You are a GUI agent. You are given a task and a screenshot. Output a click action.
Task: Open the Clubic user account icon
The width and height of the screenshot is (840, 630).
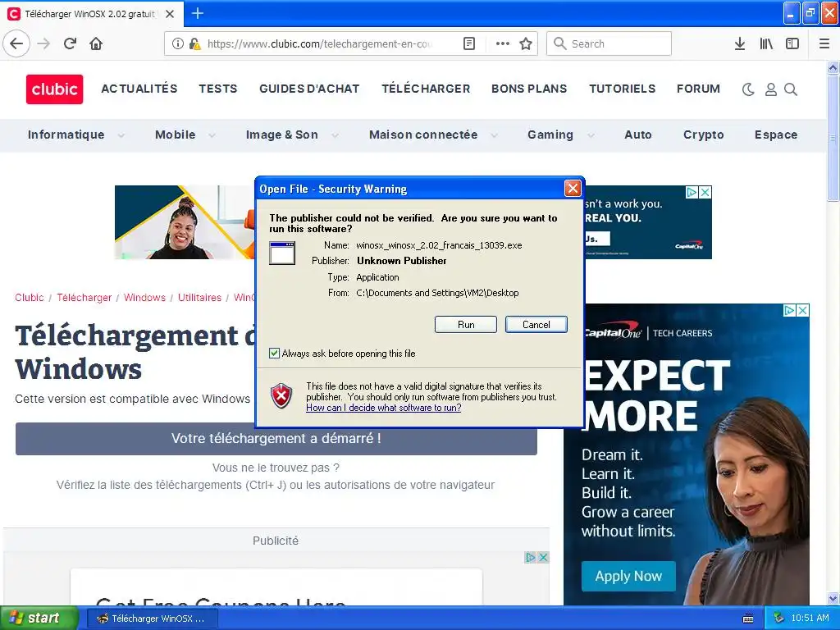tap(771, 89)
